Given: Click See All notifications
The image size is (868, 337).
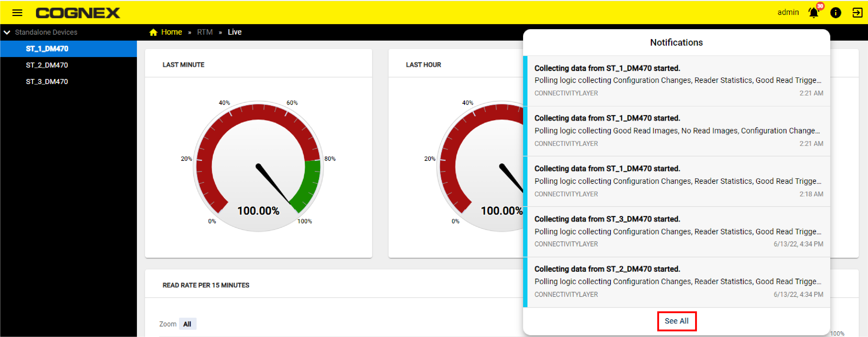Looking at the screenshot, I should (x=676, y=321).
